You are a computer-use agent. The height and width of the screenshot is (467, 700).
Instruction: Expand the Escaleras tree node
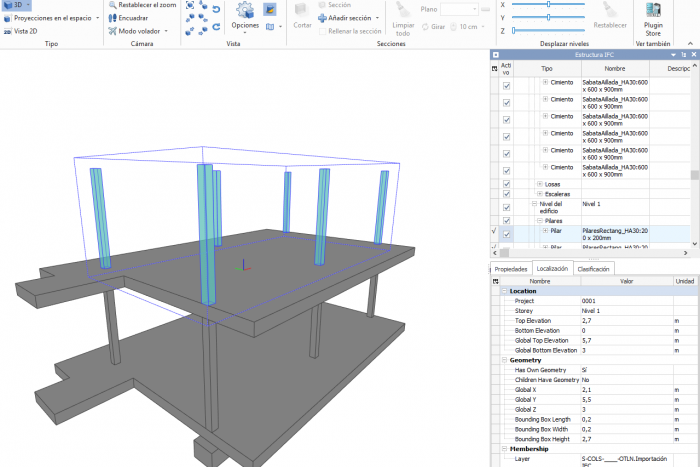click(x=540, y=194)
